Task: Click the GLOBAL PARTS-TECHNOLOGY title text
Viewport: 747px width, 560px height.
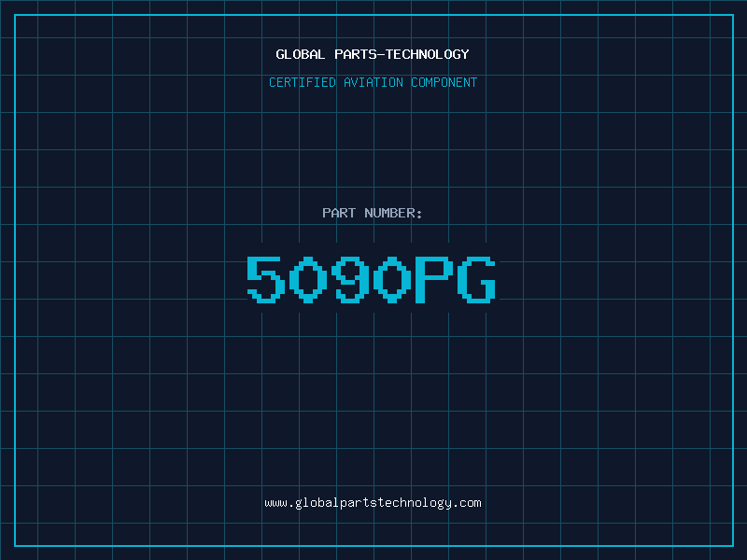Action: (373, 54)
